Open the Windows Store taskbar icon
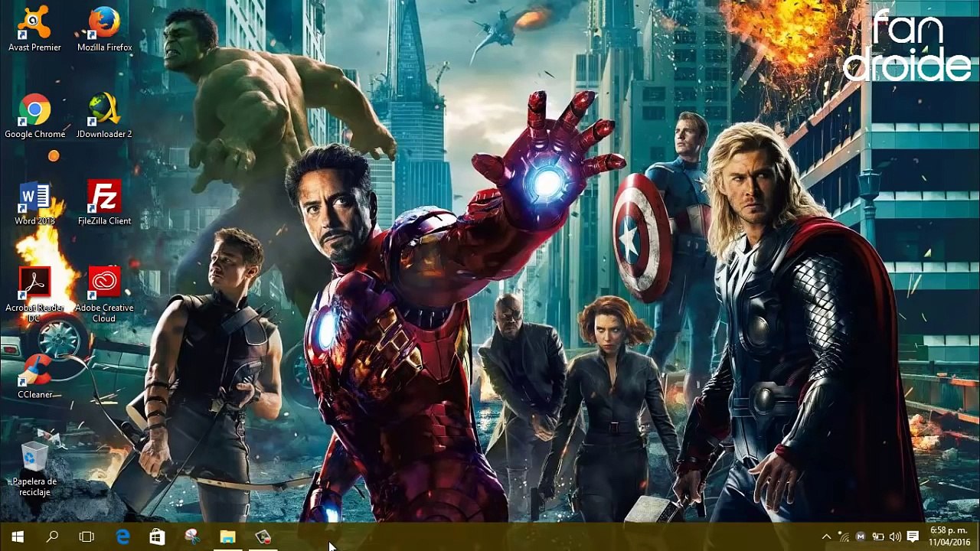This screenshot has width=980, height=551. 157,537
